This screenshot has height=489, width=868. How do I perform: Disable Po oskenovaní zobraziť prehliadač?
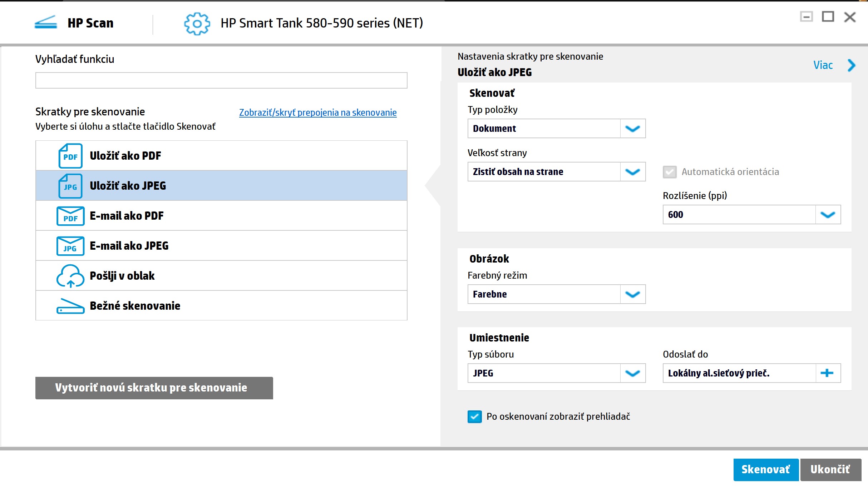(474, 416)
